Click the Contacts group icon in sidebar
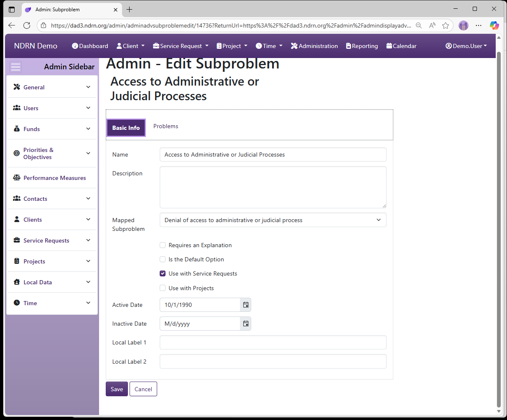The height and width of the screenshot is (420, 507). pyautogui.click(x=17, y=198)
